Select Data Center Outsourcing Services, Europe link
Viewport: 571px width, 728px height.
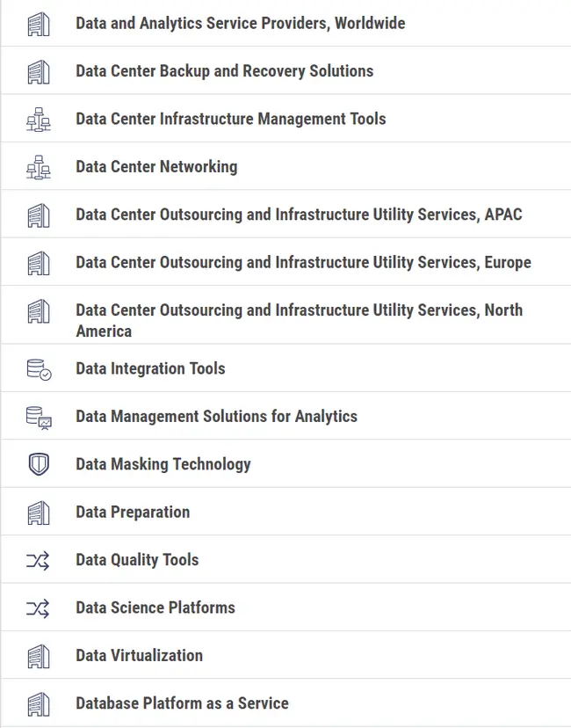303,262
